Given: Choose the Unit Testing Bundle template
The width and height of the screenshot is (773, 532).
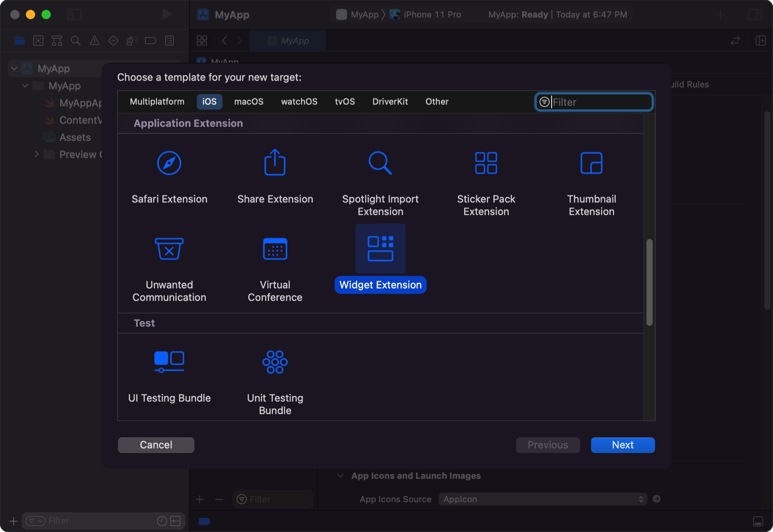Looking at the screenshot, I should pyautogui.click(x=275, y=382).
